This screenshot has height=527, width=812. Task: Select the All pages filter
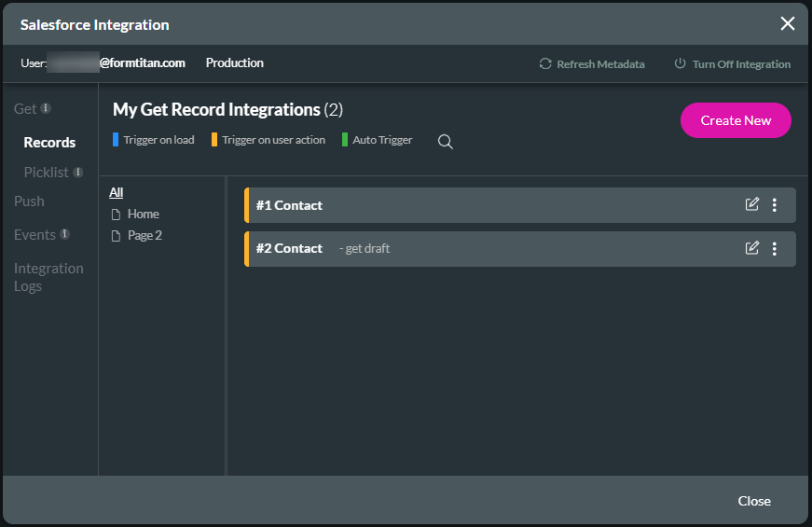[116, 193]
